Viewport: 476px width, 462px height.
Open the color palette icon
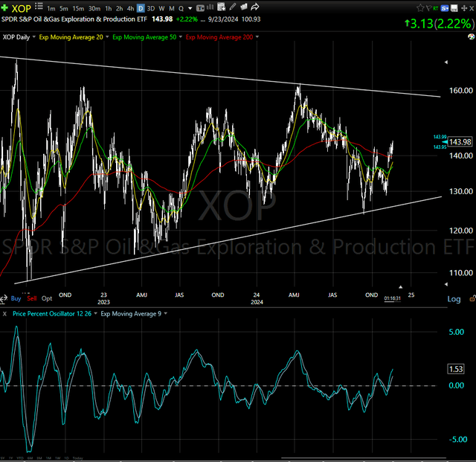coord(471,37)
